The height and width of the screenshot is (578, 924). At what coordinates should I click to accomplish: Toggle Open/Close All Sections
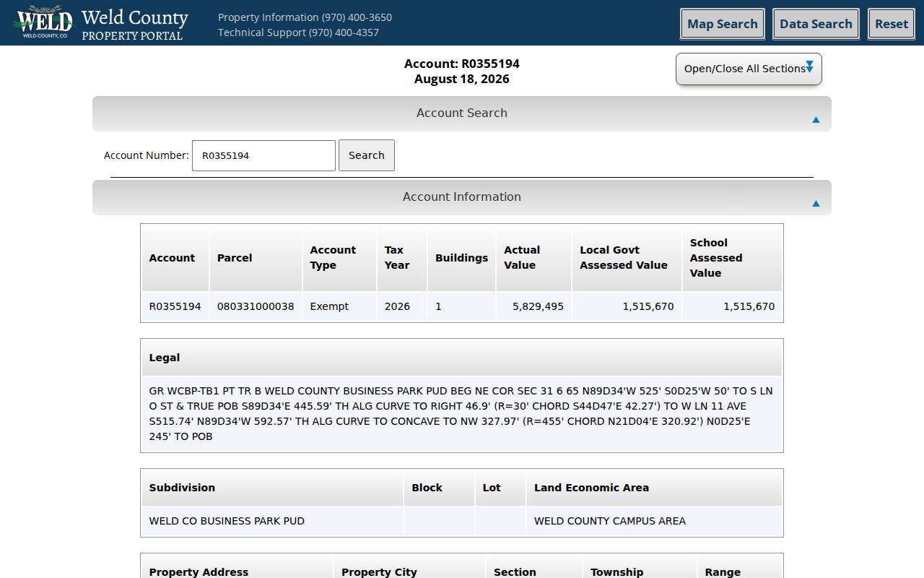[x=749, y=69]
